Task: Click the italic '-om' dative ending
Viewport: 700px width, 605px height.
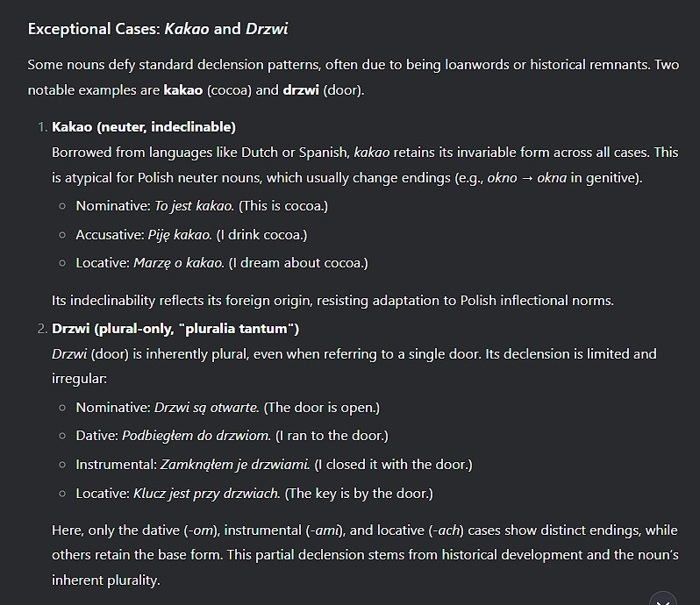Action: click(x=201, y=530)
